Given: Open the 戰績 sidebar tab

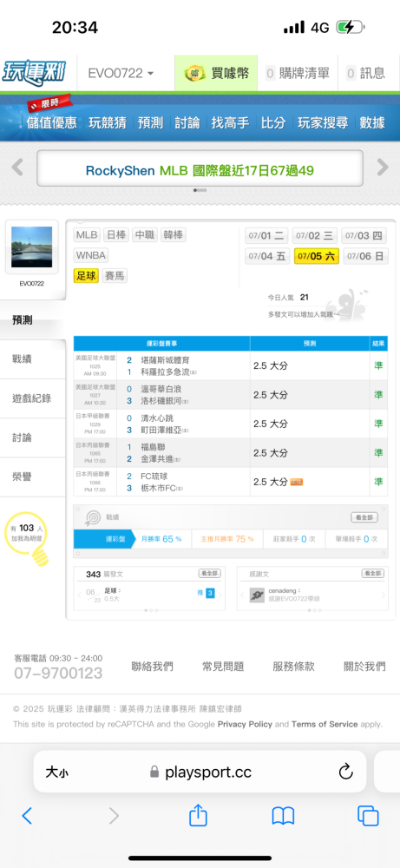Looking at the screenshot, I should (33, 359).
